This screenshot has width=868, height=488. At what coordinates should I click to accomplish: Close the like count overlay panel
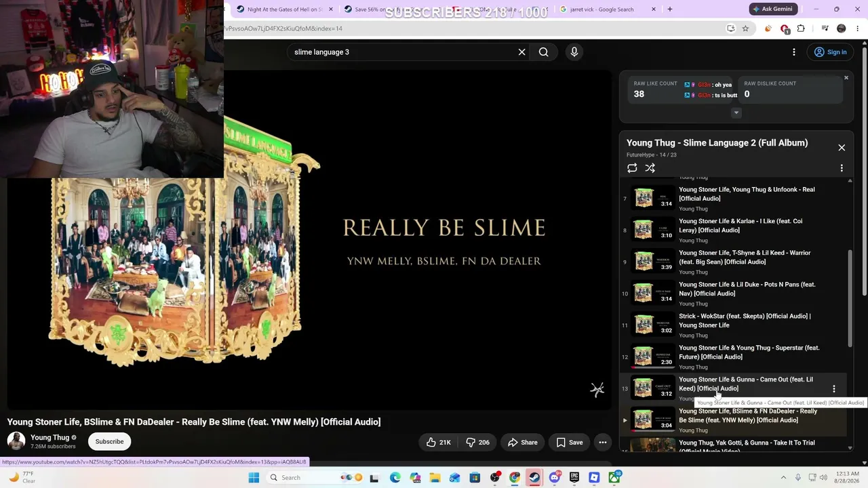pos(846,78)
